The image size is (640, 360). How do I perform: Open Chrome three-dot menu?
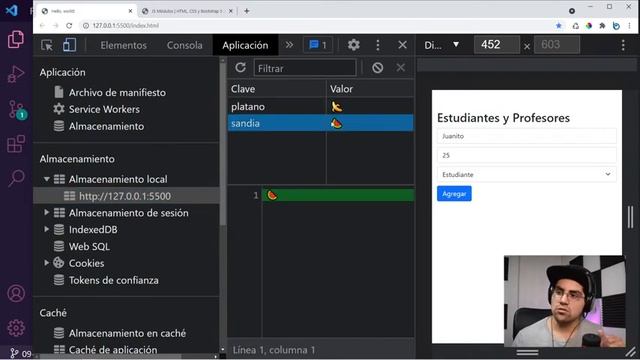(629, 26)
